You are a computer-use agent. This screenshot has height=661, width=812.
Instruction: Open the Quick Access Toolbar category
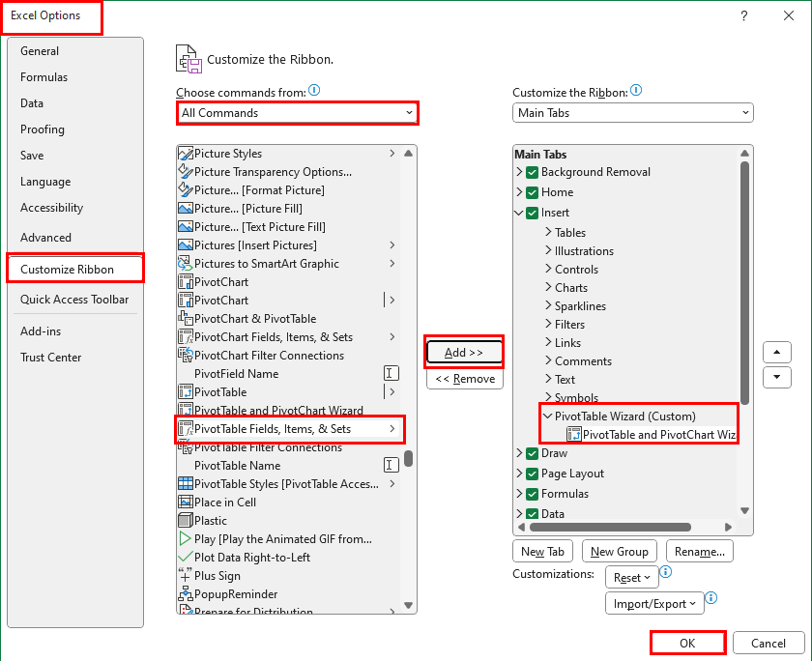74,300
